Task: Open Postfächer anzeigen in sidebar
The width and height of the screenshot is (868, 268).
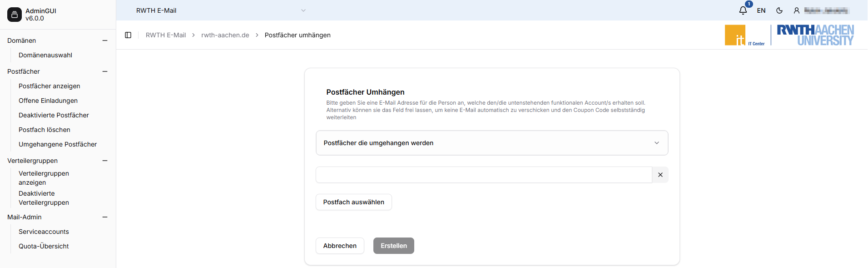Action: pos(49,86)
